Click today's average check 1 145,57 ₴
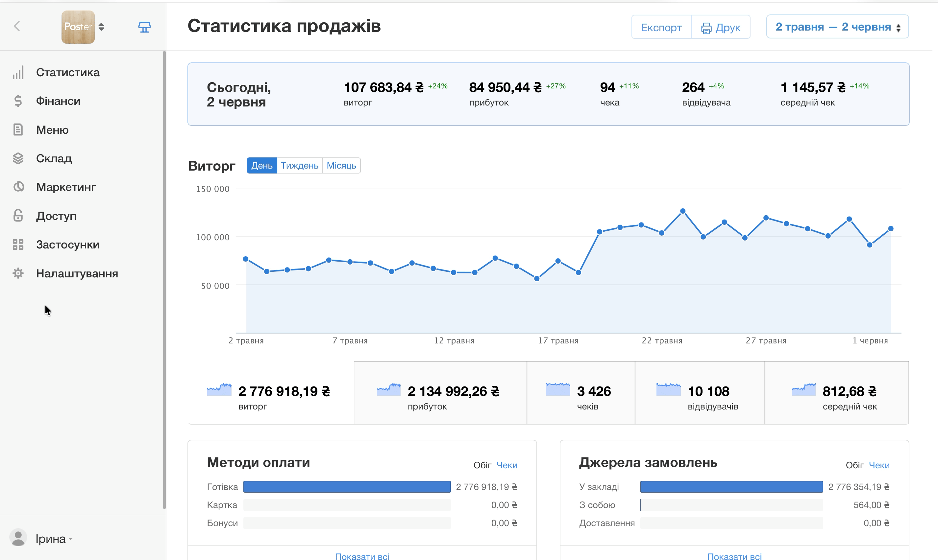938x560 pixels. tap(813, 87)
